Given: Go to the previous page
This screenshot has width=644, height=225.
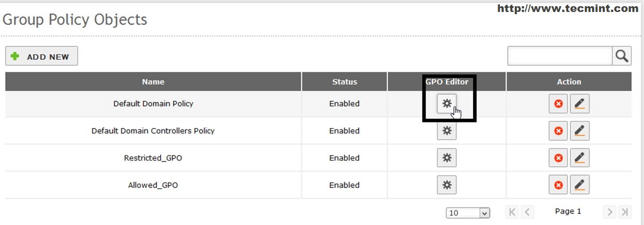Looking at the screenshot, I should (x=527, y=212).
